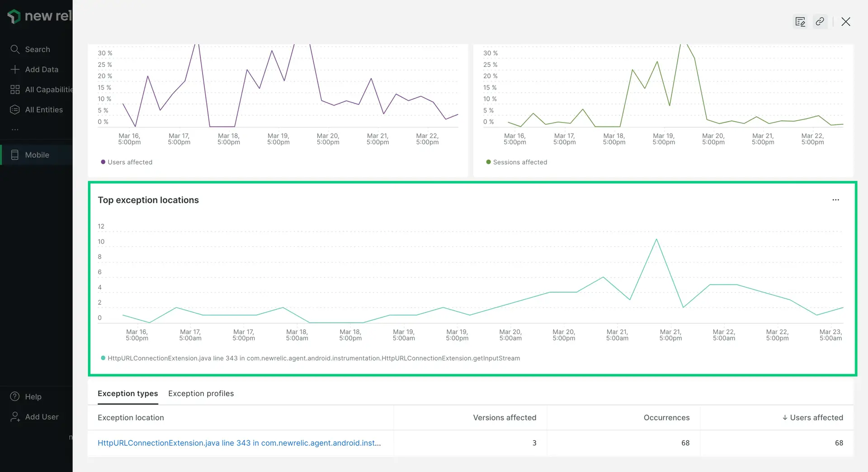Sort table by Occurrences header
This screenshot has height=472, width=868.
666,417
